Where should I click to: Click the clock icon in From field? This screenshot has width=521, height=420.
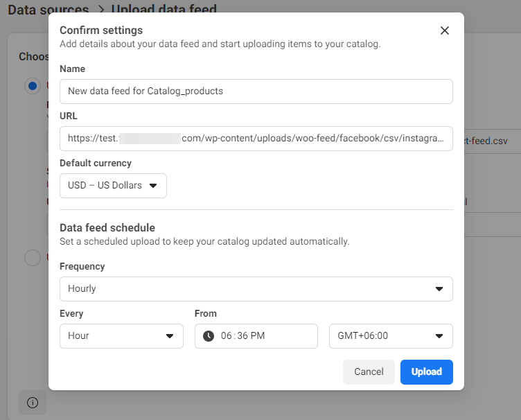pos(209,336)
